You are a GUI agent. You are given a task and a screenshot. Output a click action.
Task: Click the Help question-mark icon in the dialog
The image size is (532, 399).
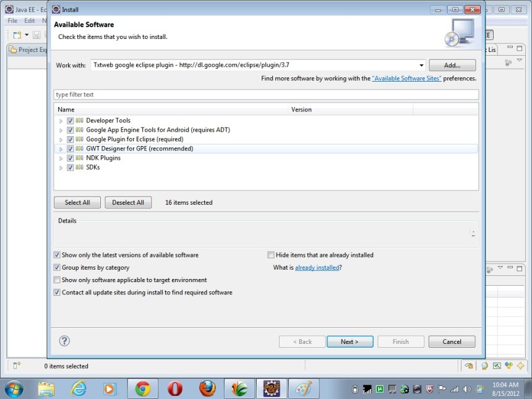click(64, 341)
